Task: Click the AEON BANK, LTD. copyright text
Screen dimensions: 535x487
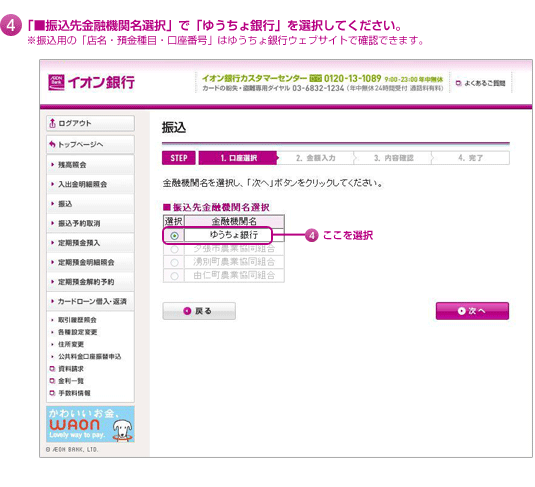Action: coord(72,450)
